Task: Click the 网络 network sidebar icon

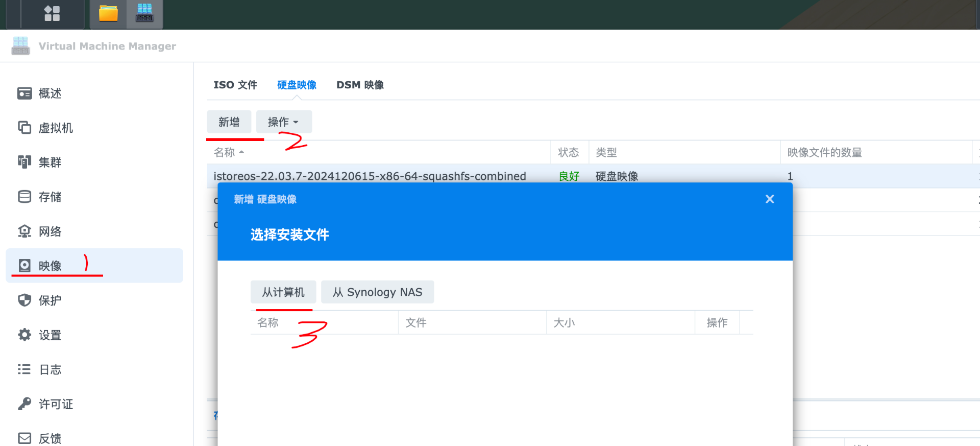Action: (x=24, y=231)
